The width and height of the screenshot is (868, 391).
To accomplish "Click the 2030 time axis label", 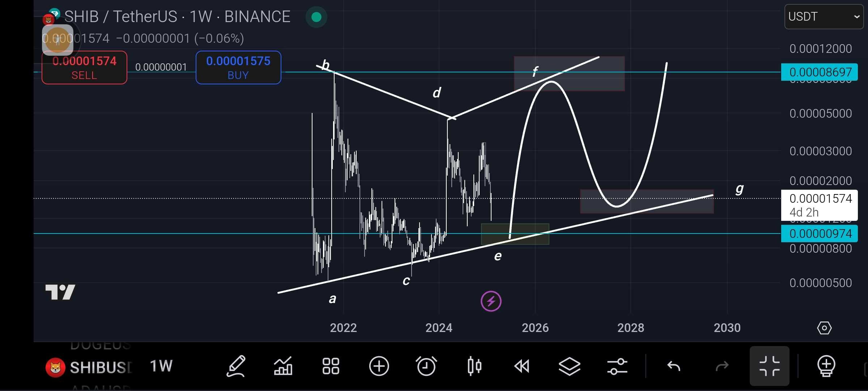I will pyautogui.click(x=727, y=328).
